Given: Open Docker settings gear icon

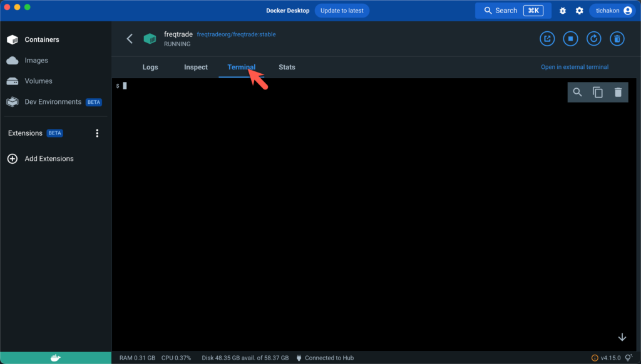Looking at the screenshot, I should click(x=579, y=11).
